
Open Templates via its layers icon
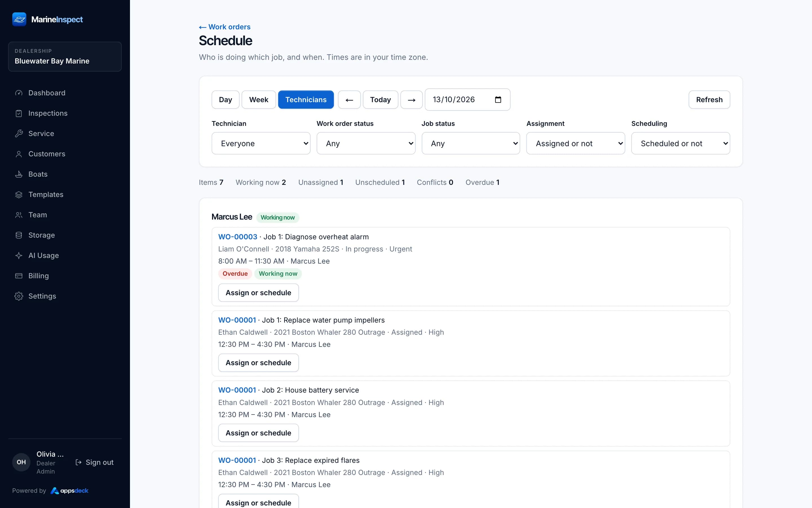coord(19,194)
